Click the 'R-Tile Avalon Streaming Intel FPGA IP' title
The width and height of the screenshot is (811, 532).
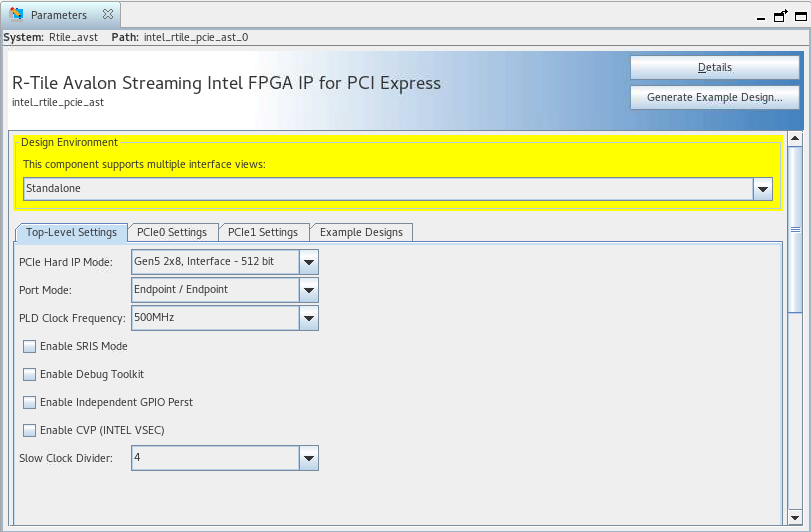pos(227,83)
